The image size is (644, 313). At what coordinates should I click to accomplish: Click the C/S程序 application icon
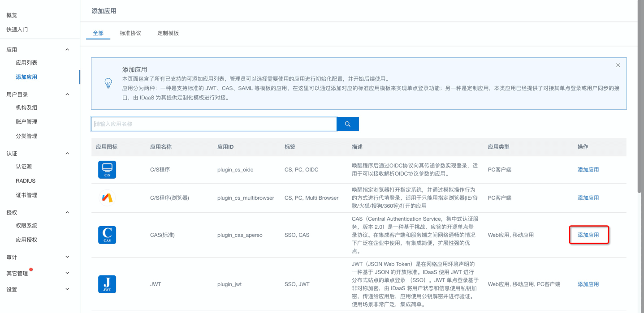click(x=108, y=170)
